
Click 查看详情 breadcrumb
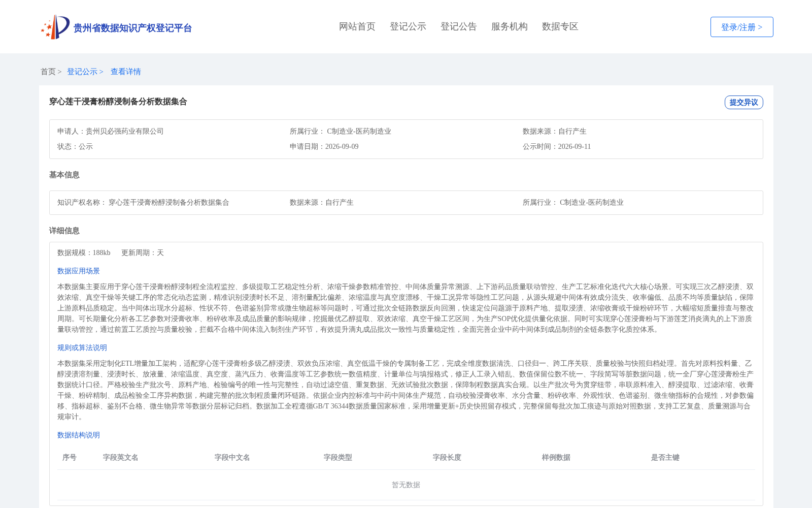[x=126, y=72]
